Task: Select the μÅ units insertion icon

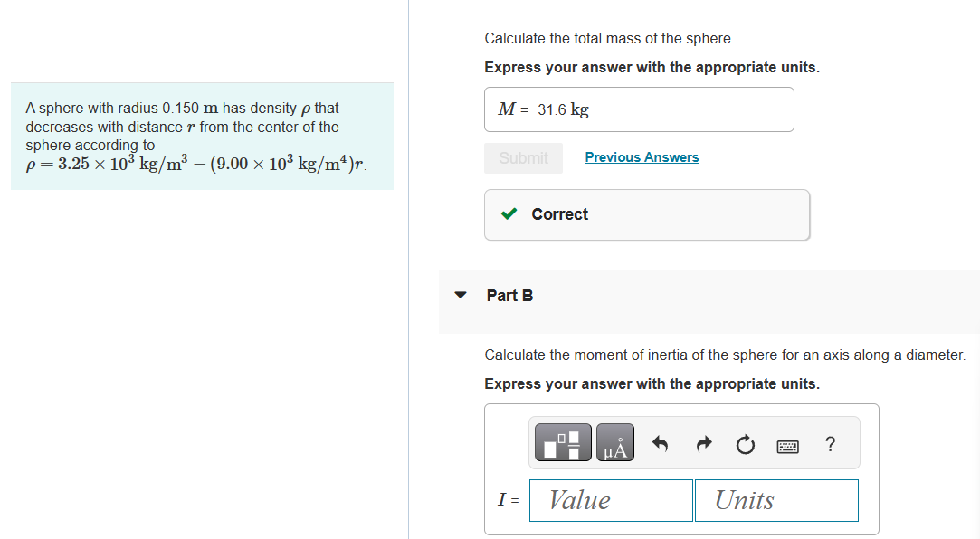Action: pos(615,442)
